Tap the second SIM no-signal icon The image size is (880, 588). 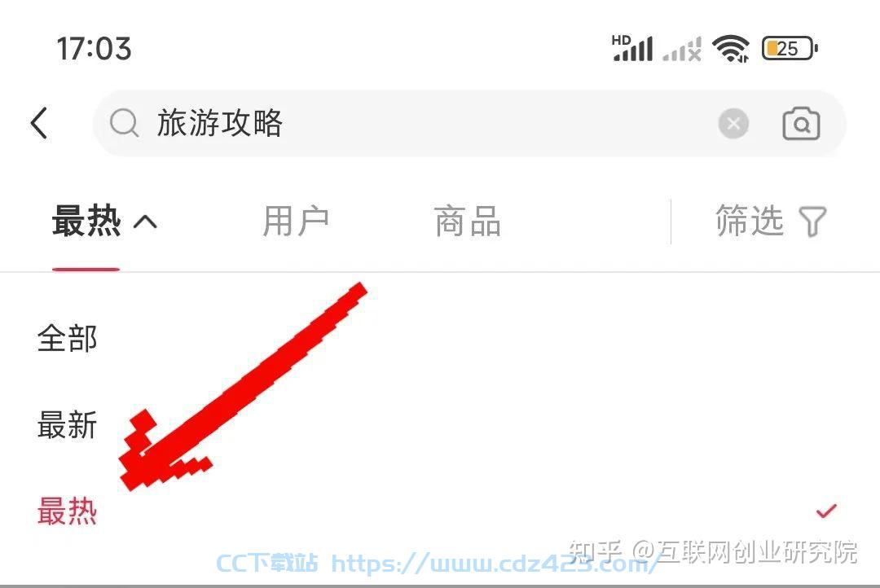(682, 50)
